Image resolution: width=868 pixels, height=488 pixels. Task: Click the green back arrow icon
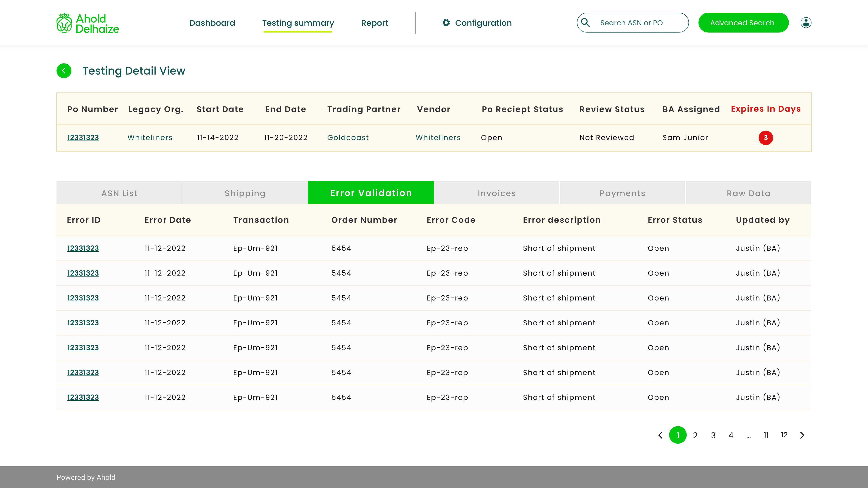click(64, 71)
